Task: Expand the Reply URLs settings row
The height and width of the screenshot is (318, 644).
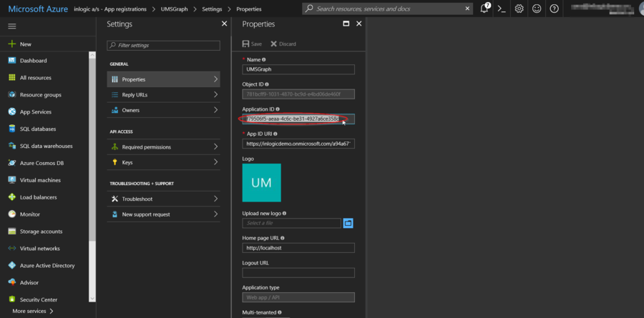Action: coord(165,94)
